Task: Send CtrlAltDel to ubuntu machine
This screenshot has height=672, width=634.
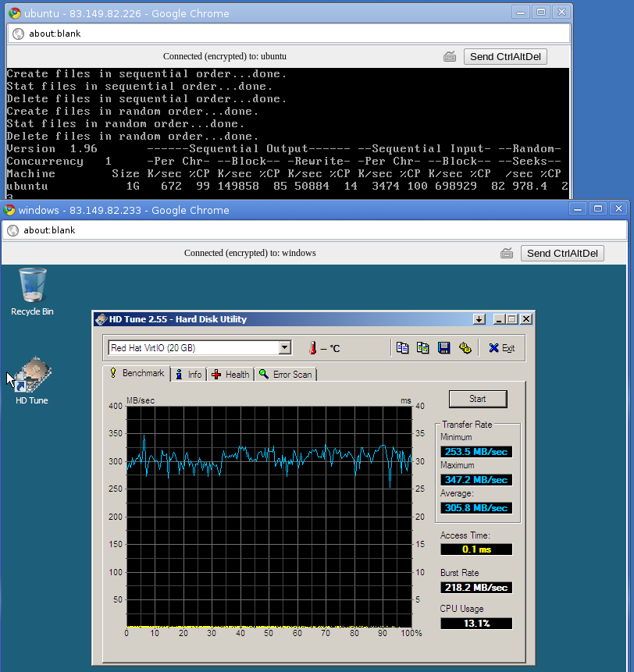Action: click(x=505, y=56)
